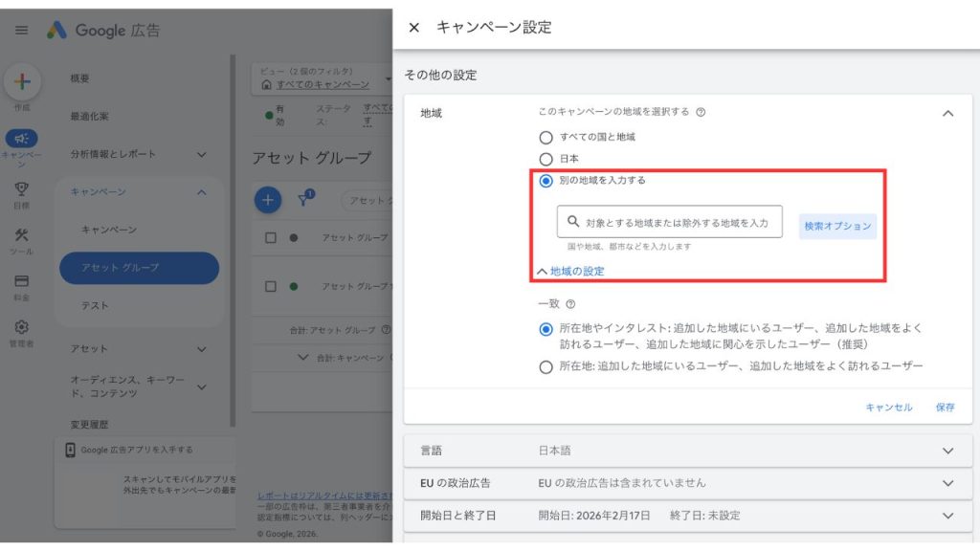The image size is (980, 551).
Task: Click the blue plus button above asset groups
Action: tap(267, 201)
